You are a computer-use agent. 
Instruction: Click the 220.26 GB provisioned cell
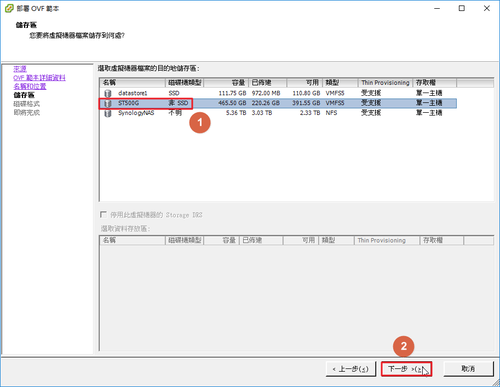[266, 103]
